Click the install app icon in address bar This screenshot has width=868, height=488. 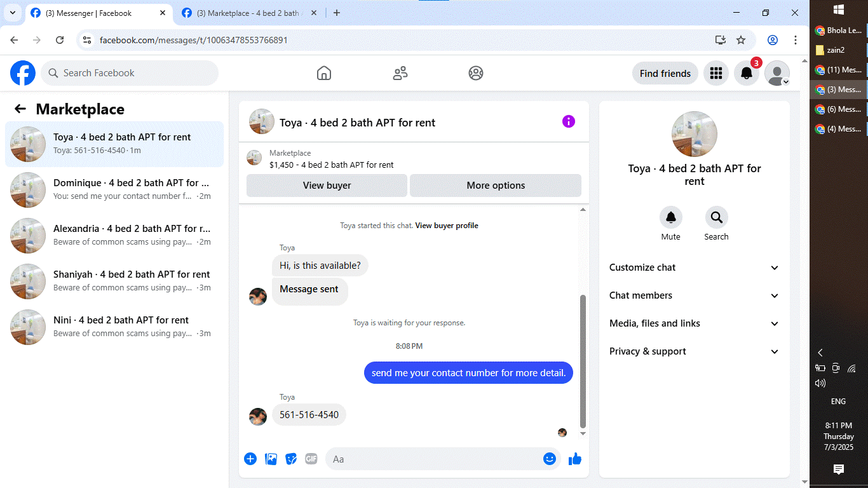(720, 40)
